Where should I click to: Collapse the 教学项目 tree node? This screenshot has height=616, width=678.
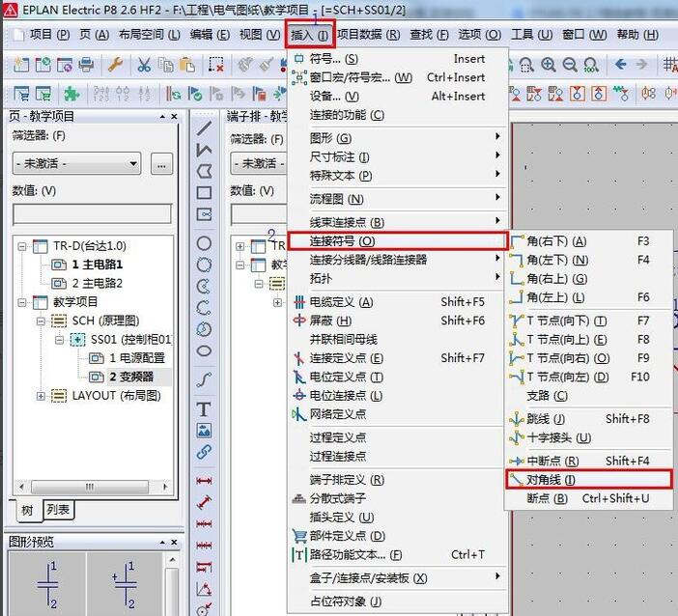click(21, 302)
